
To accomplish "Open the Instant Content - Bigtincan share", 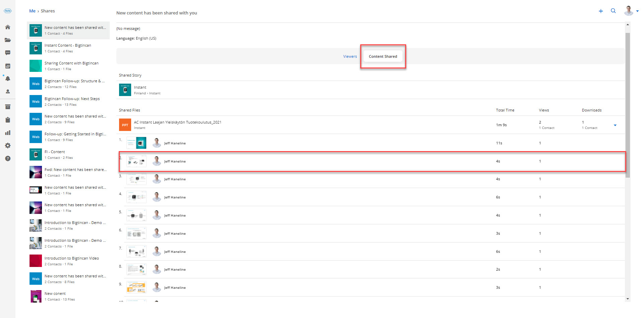I will click(68, 48).
